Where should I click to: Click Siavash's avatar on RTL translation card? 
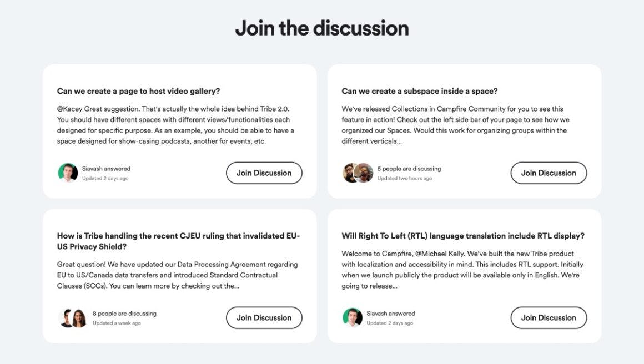(353, 317)
